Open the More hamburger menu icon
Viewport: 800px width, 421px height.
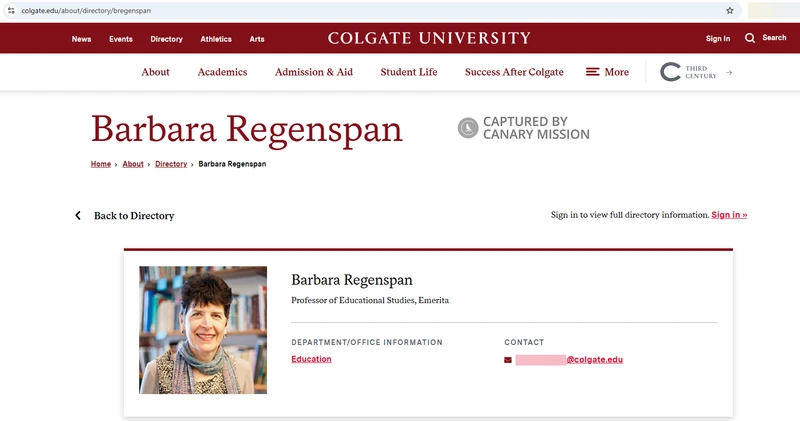pyautogui.click(x=592, y=72)
